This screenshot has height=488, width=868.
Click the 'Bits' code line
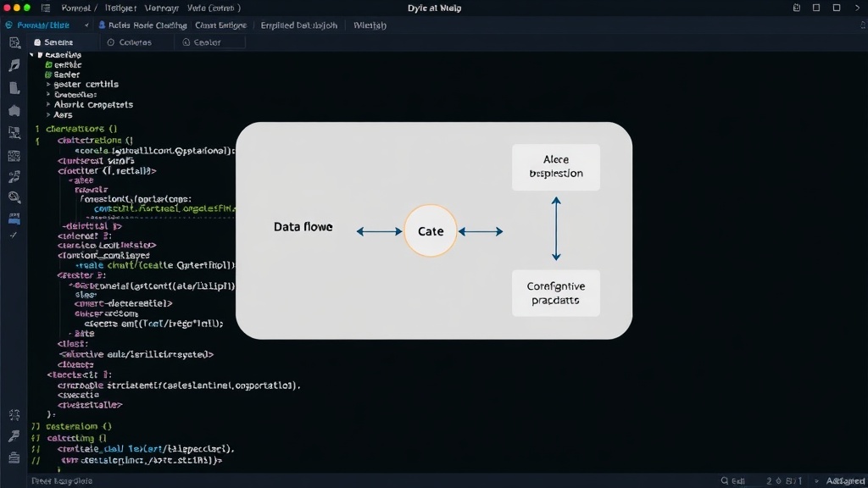[x=84, y=334]
